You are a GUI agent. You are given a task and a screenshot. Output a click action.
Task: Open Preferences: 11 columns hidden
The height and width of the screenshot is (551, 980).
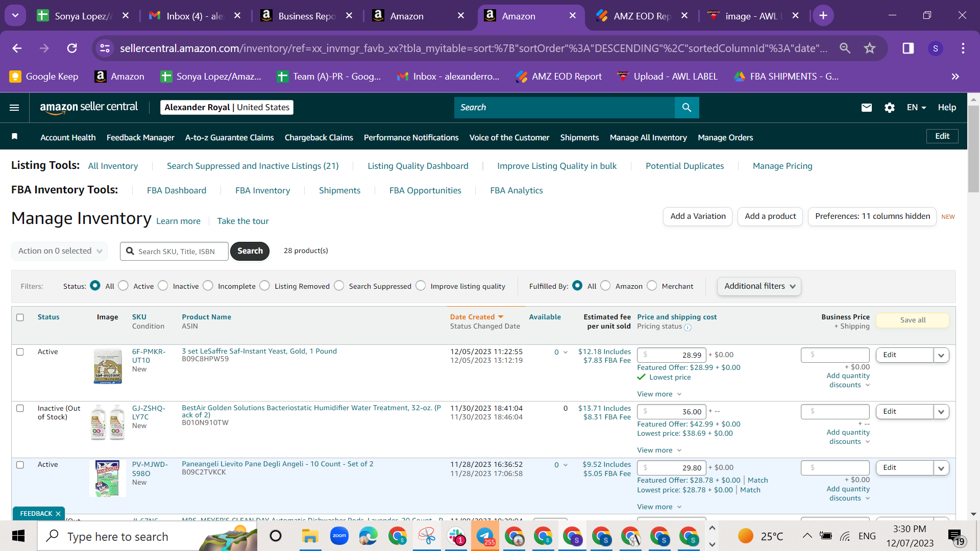point(872,216)
